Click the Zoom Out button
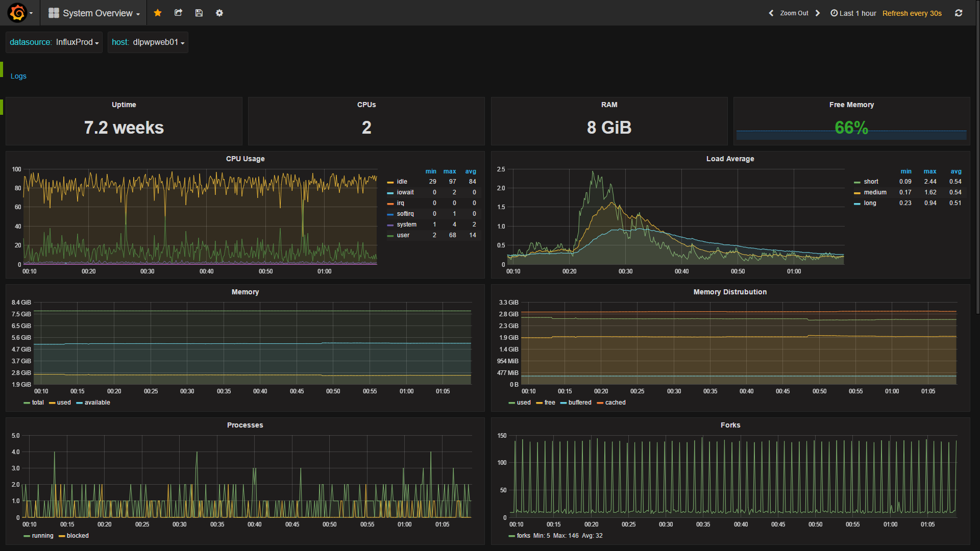This screenshot has width=980, height=551. coord(794,13)
